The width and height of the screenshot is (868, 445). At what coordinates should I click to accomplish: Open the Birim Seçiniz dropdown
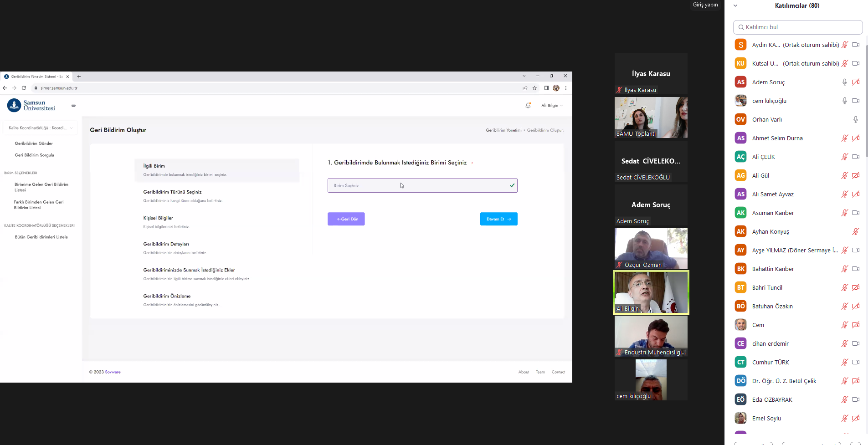422,185
